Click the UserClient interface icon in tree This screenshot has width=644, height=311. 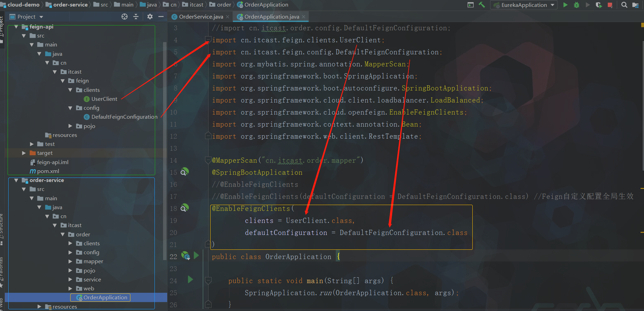87,99
